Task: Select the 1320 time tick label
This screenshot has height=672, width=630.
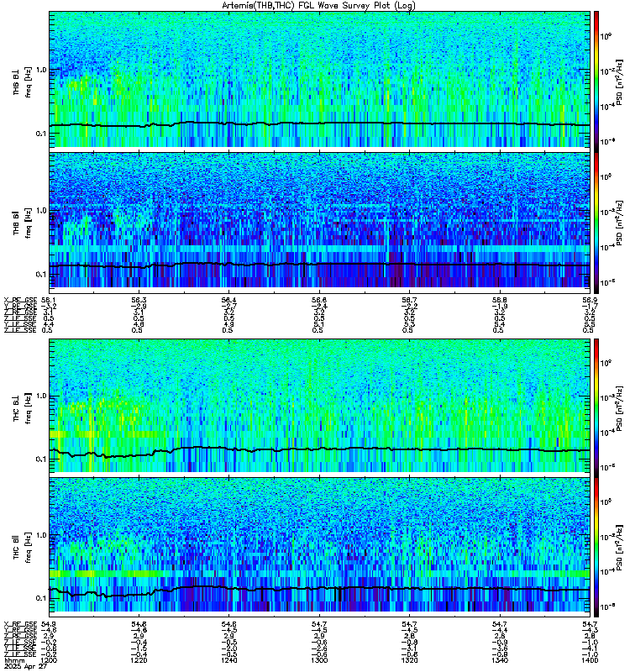Action: (408, 661)
